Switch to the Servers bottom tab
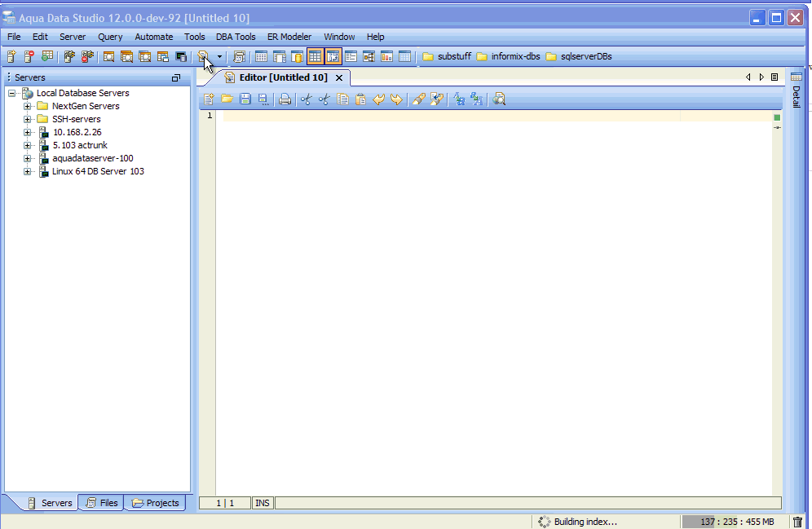This screenshot has height=529, width=812. tap(51, 503)
